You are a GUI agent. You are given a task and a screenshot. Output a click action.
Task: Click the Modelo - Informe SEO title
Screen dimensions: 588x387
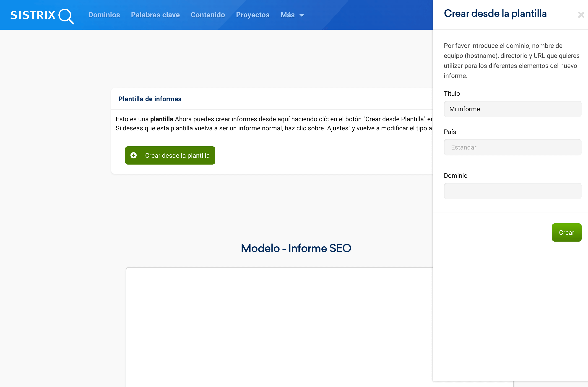pyautogui.click(x=296, y=248)
